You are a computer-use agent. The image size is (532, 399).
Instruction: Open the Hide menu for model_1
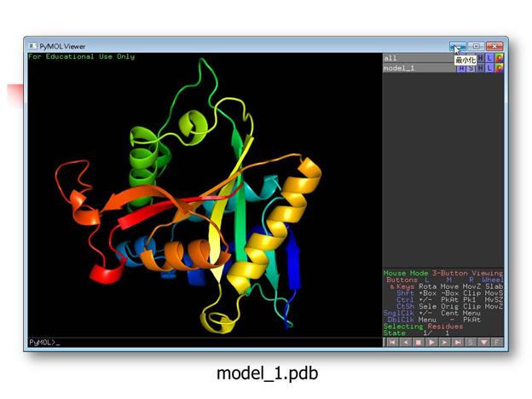480,68
